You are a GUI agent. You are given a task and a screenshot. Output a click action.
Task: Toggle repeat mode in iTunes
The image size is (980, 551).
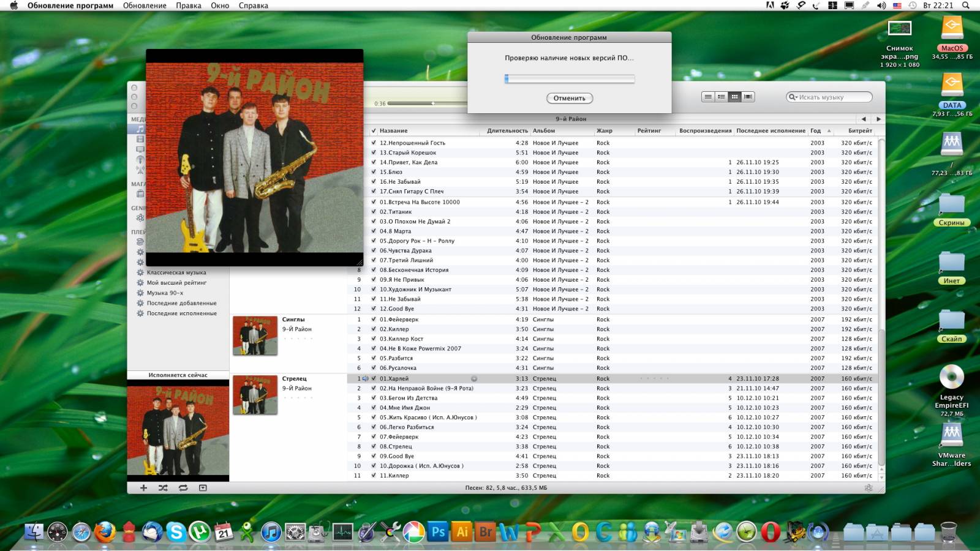tap(183, 488)
